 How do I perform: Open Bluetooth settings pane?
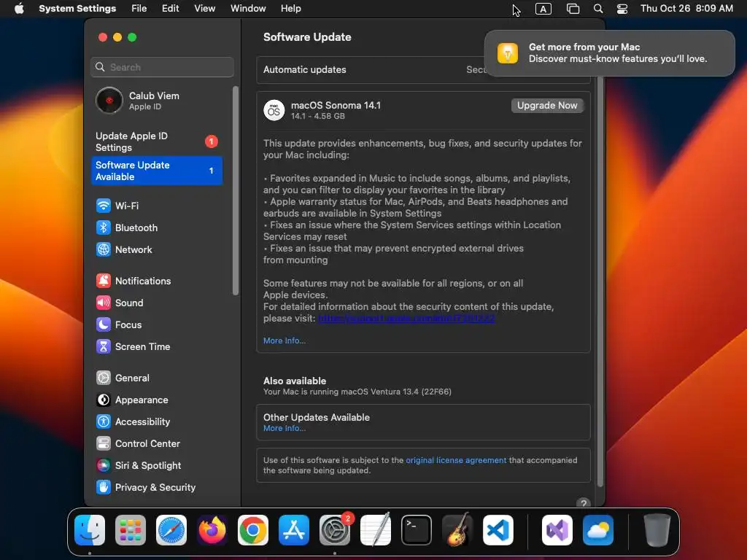coord(127,227)
